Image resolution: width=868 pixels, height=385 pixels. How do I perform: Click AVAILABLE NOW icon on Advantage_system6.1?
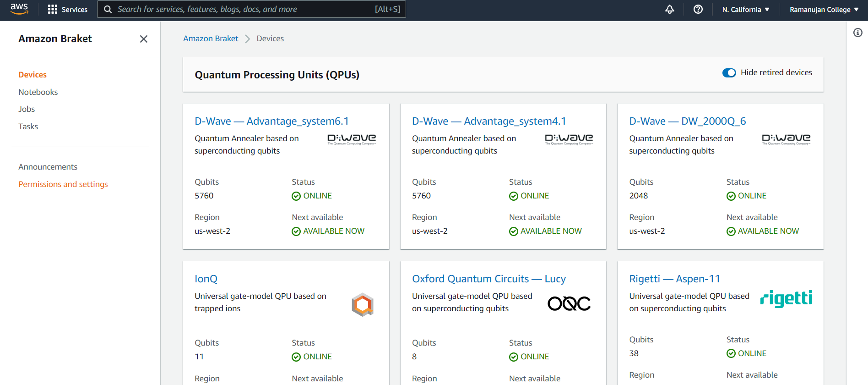coord(296,231)
